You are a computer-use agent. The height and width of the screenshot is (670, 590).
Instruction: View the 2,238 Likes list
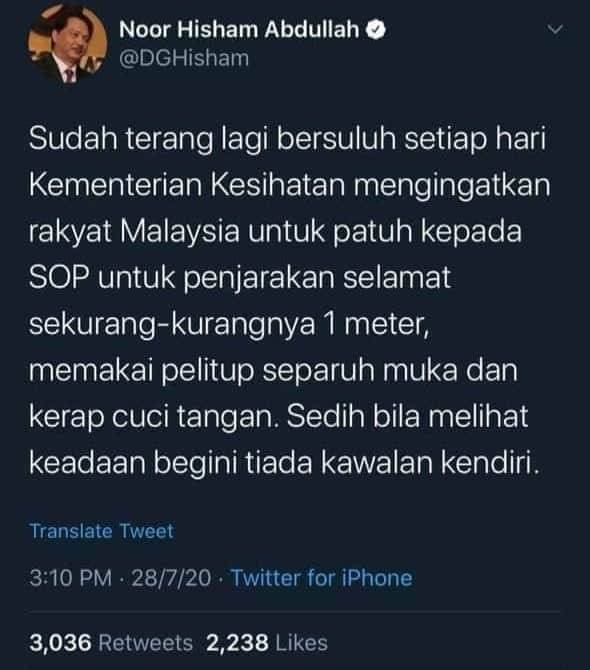click(267, 643)
